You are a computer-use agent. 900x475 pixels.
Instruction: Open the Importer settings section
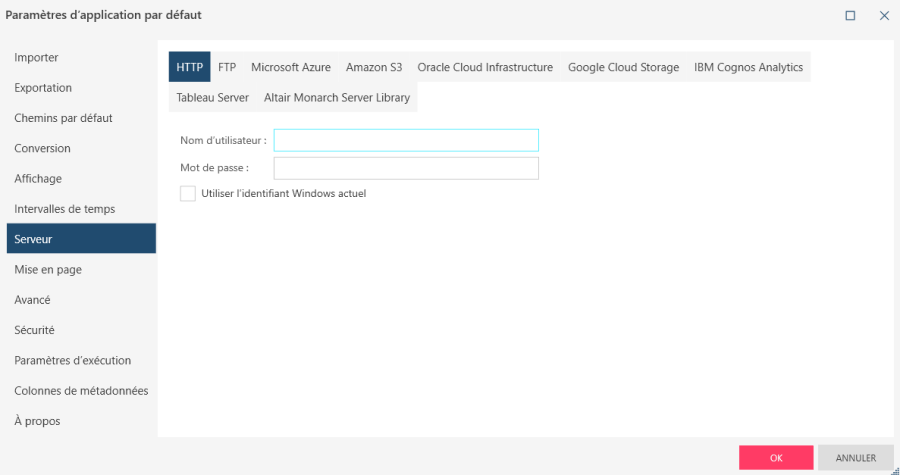pyautogui.click(x=36, y=57)
